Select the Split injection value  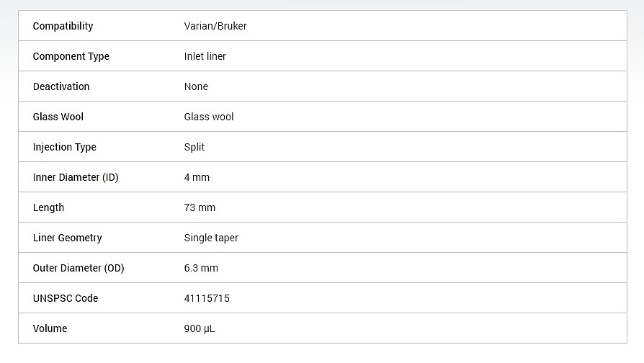[194, 148]
